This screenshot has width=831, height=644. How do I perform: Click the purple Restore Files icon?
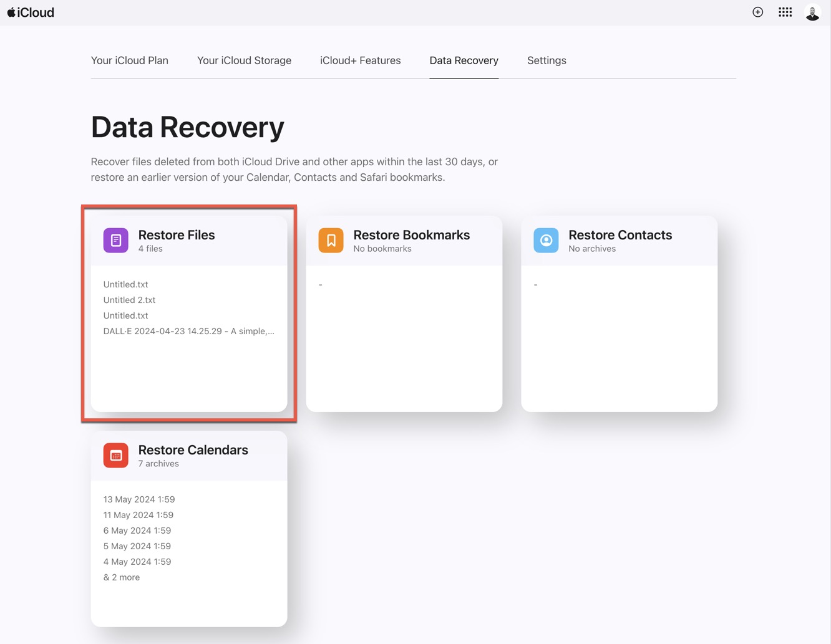(x=116, y=241)
